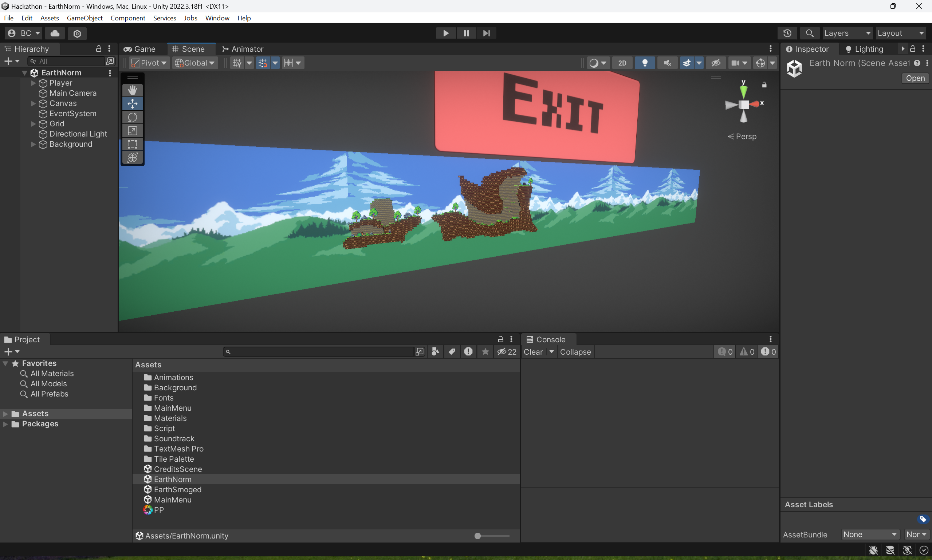Screen dimensions: 932x560
Task: Open the Pivot dropdown
Action: point(149,63)
